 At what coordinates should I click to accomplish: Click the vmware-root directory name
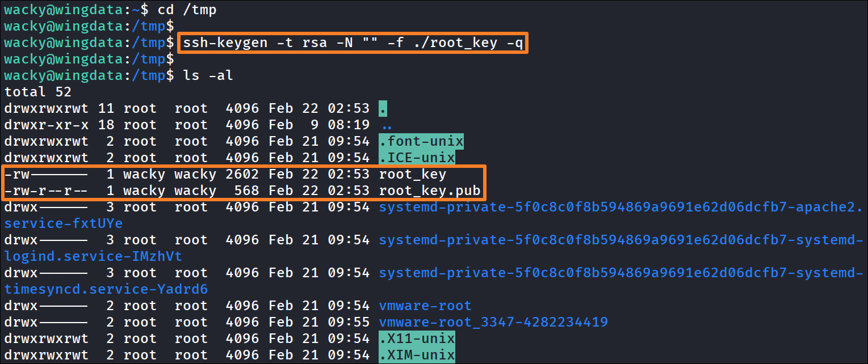(425, 306)
